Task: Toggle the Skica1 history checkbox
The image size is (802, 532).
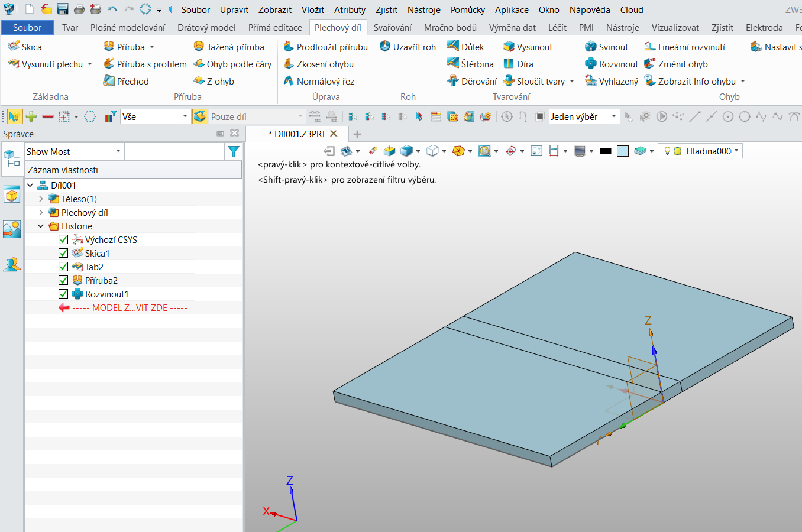Action: point(63,253)
